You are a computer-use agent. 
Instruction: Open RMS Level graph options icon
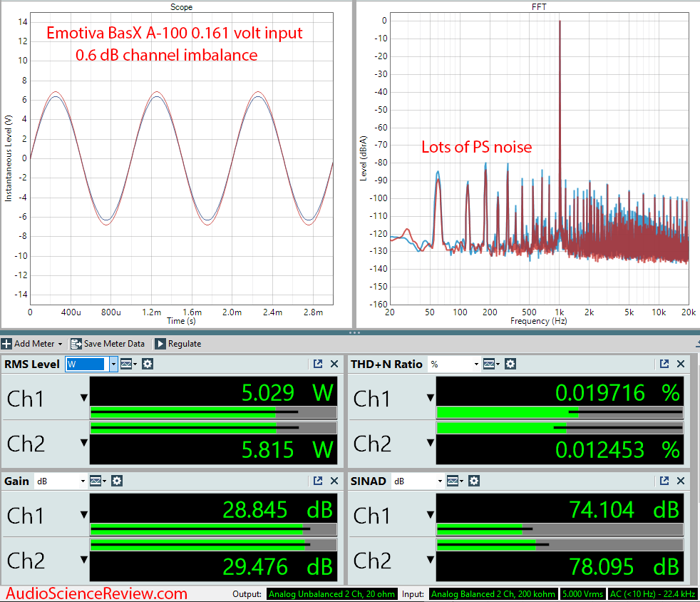coord(128,364)
